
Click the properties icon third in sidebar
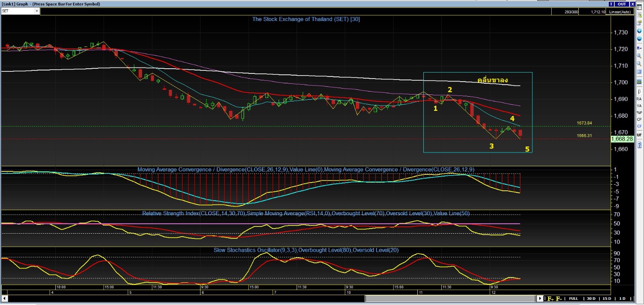(x=639, y=23)
